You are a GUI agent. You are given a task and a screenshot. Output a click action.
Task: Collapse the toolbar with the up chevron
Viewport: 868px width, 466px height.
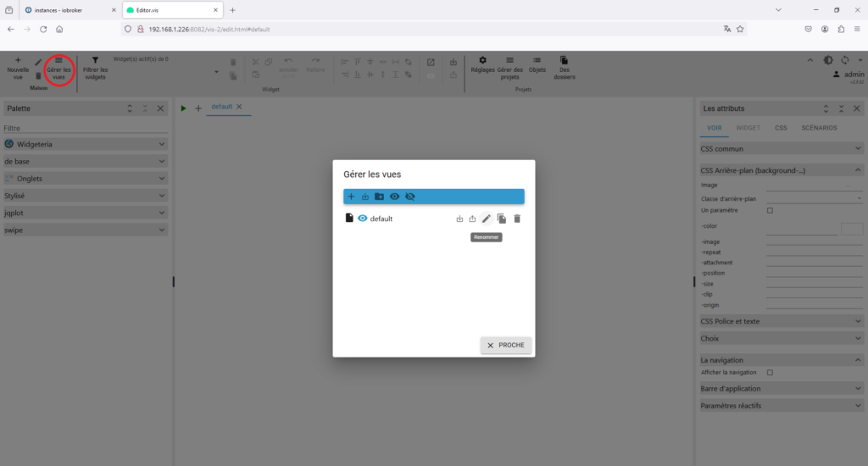pos(810,60)
